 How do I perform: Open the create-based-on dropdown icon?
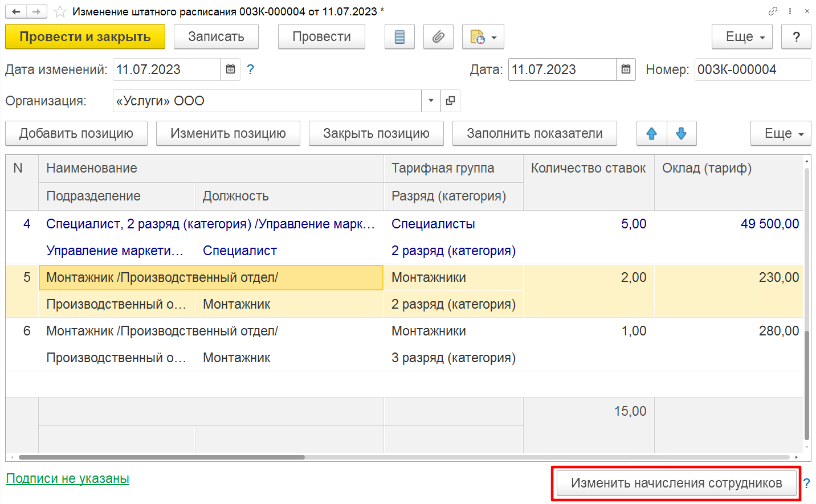pyautogui.click(x=483, y=37)
